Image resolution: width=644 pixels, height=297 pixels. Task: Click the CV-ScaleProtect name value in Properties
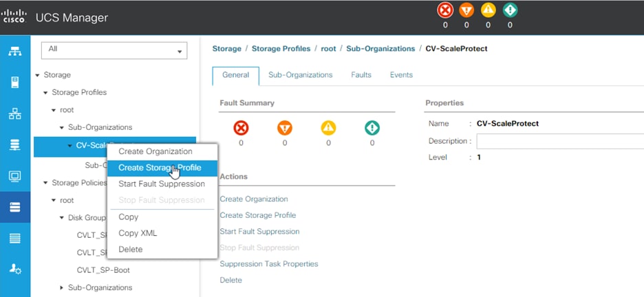[x=508, y=124]
